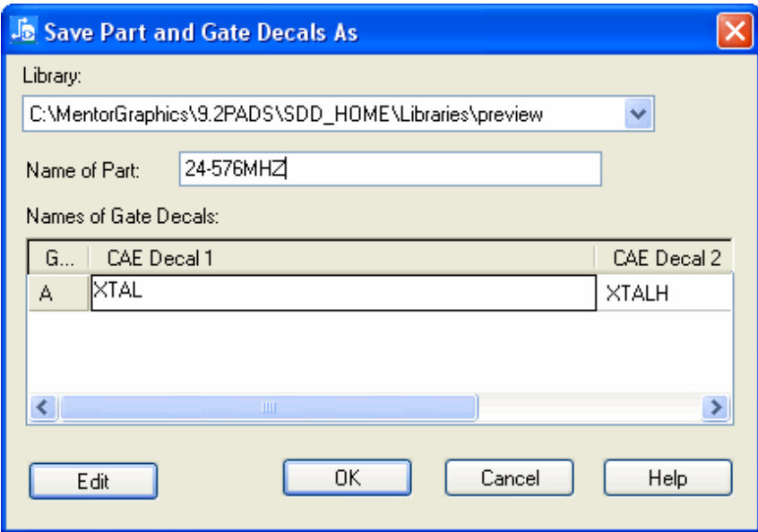The image size is (758, 532).
Task: Select the XTALH cell under CAE Decal 2
Action: tap(665, 294)
